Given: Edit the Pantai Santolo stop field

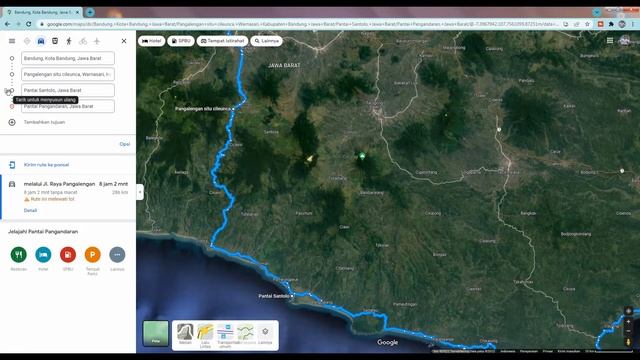Looking at the screenshot, I should point(68,90).
